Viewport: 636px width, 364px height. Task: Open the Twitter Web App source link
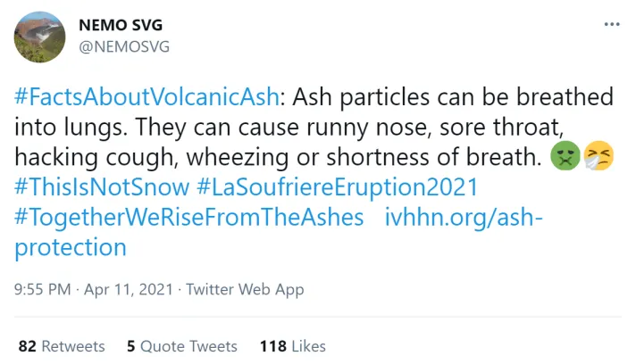[x=245, y=289]
